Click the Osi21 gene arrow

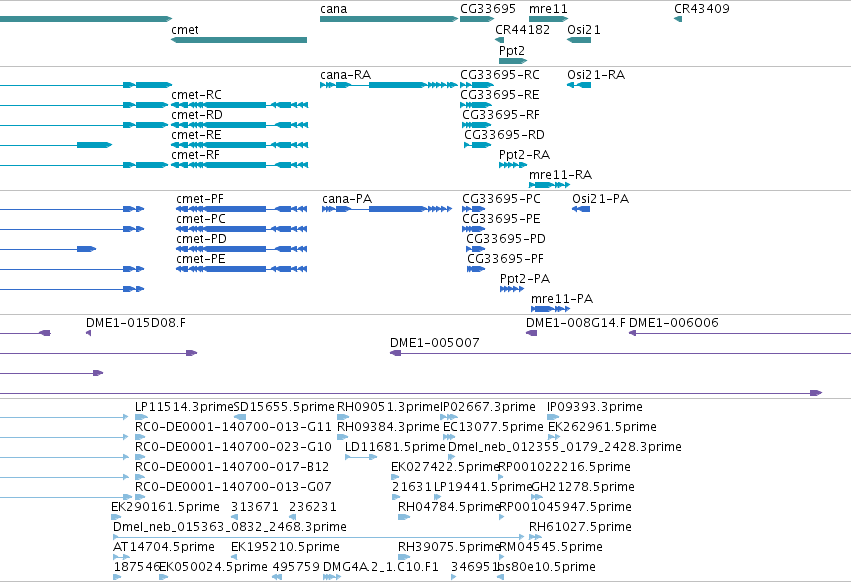(579, 40)
